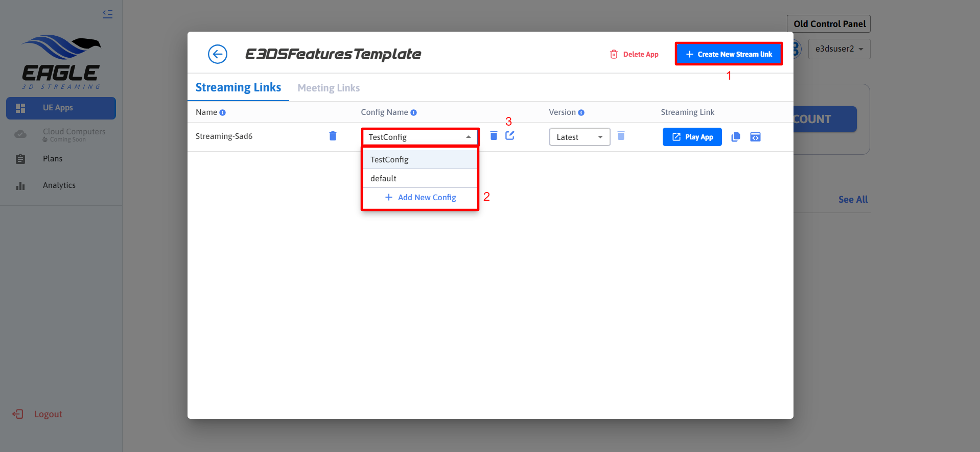Open Analytics in the sidebar
The width and height of the screenshot is (980, 452).
(59, 185)
